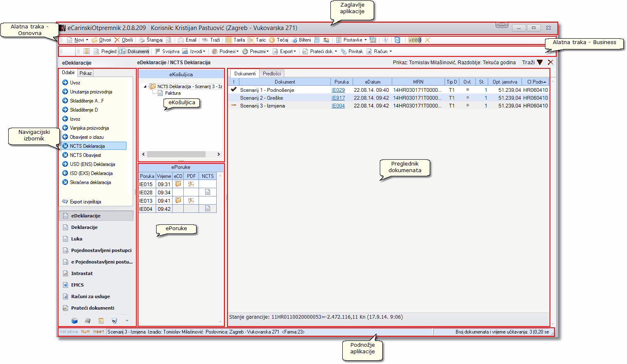Delete with the Obriši button
The image size is (627, 364).
point(124,40)
